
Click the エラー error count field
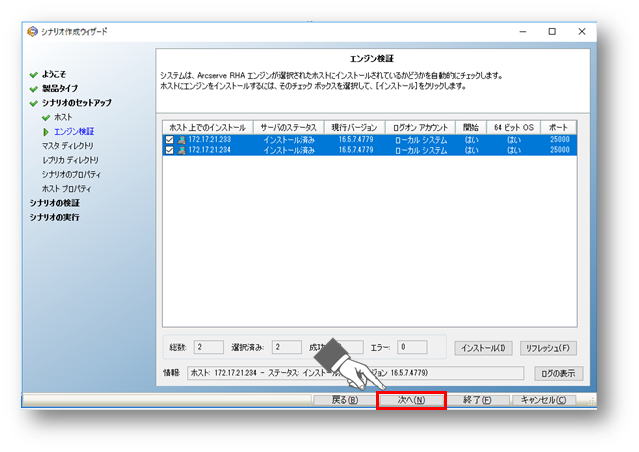pos(412,347)
